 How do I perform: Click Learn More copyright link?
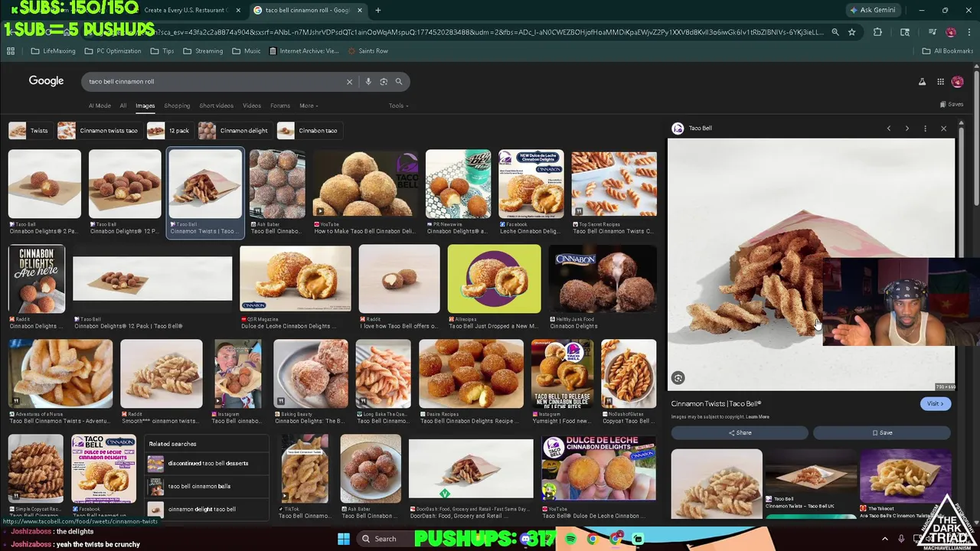click(x=758, y=417)
